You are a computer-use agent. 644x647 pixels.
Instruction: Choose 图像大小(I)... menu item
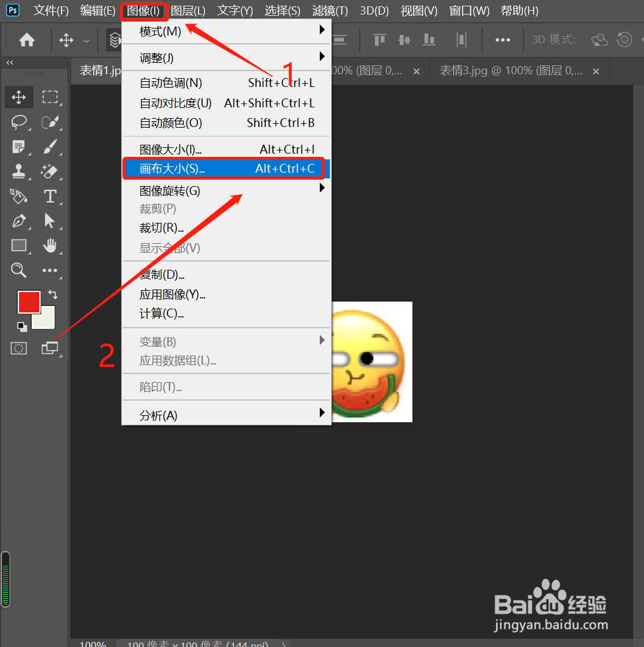[x=227, y=149]
